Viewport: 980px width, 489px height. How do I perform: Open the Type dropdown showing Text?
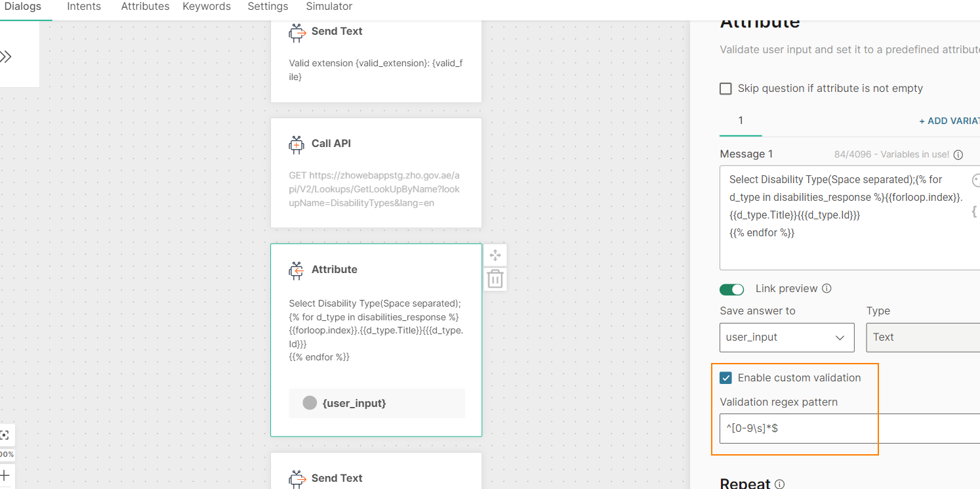pyautogui.click(x=923, y=337)
